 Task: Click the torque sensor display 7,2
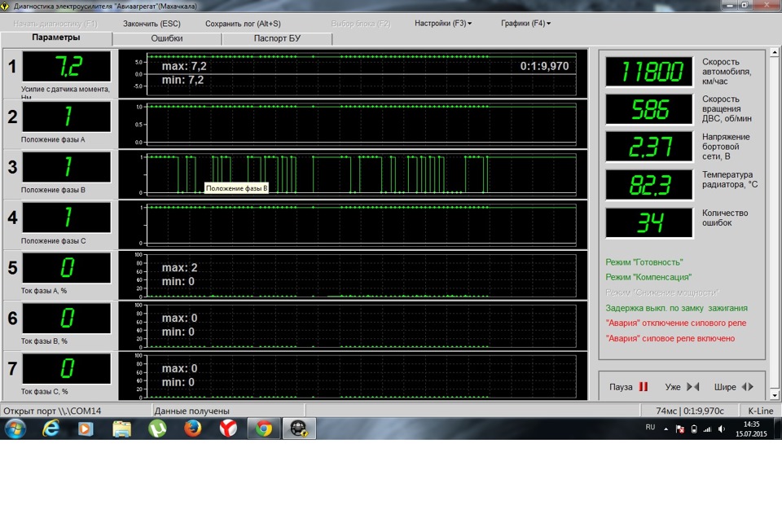click(x=67, y=66)
